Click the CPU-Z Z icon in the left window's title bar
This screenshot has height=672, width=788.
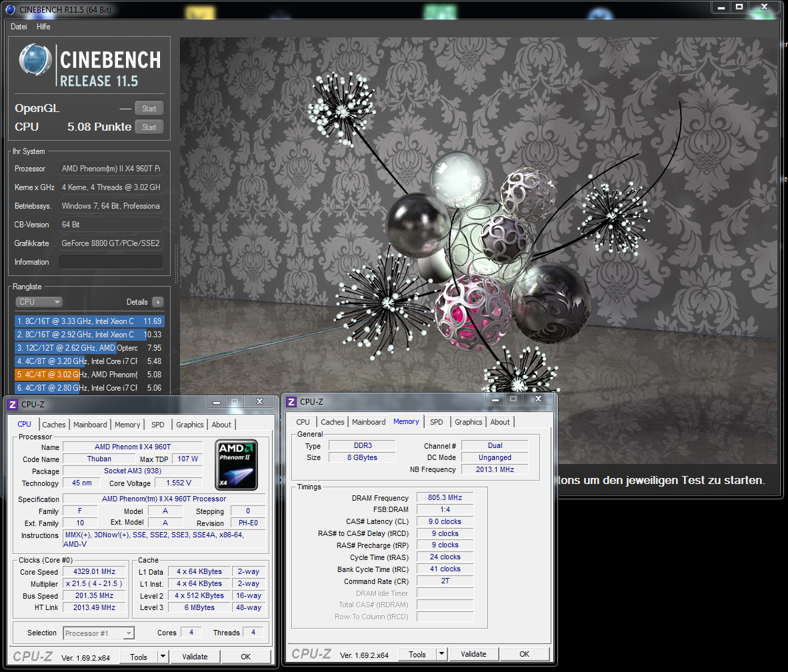13,405
